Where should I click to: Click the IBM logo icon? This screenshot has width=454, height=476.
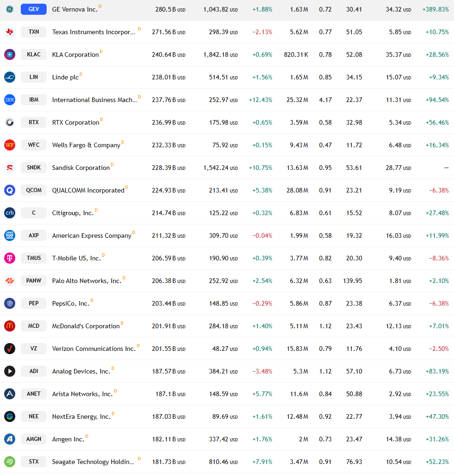coord(10,100)
